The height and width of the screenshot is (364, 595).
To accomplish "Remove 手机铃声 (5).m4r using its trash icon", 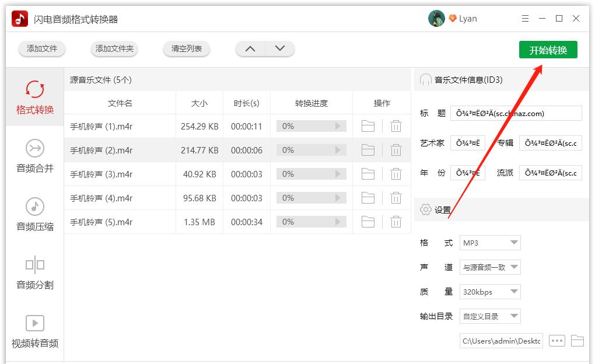I will click(x=396, y=222).
